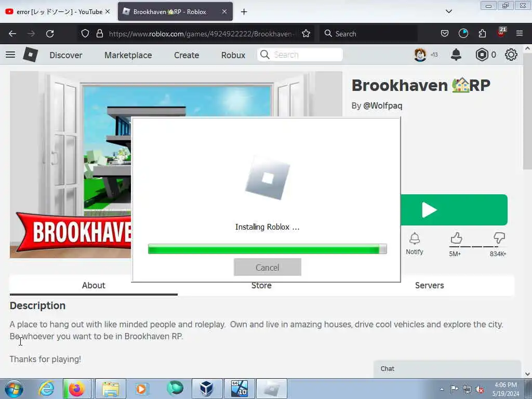Go back with Firefox back arrow
532x399 pixels.
(x=12, y=34)
